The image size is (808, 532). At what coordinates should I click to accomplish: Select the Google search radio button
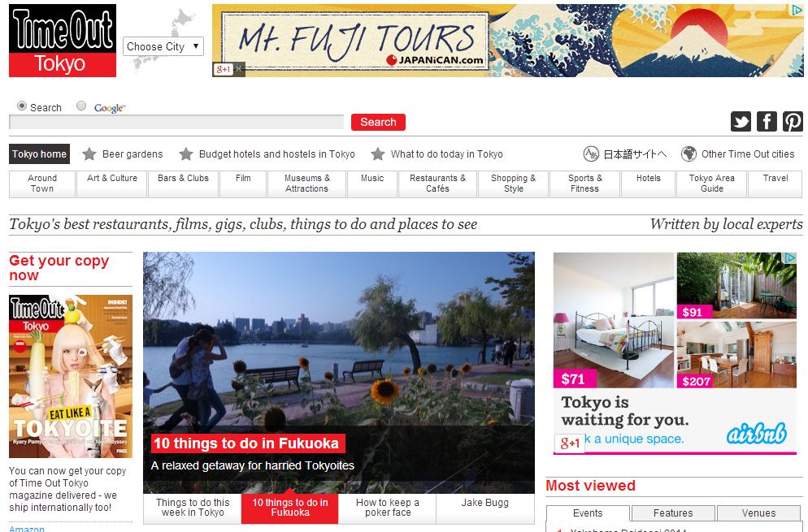coord(81,106)
